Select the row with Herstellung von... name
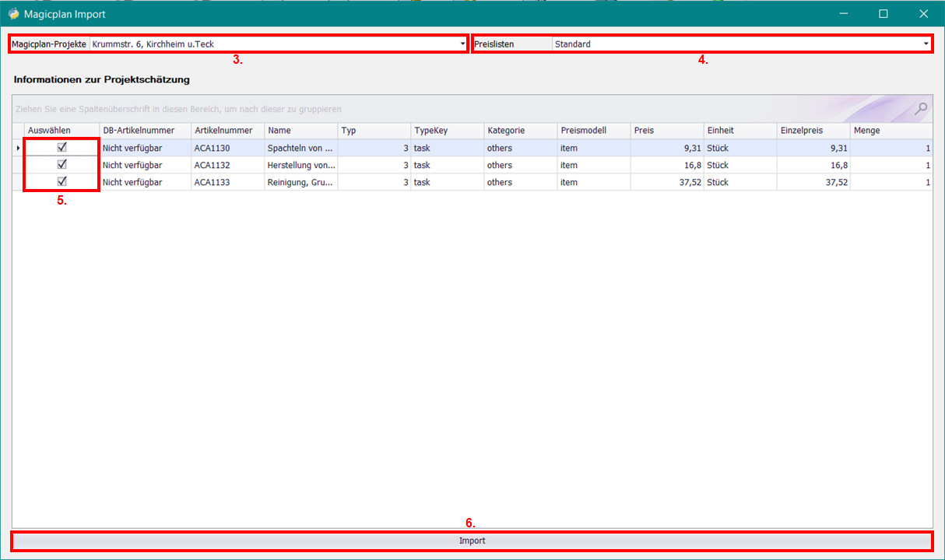This screenshot has height=560, width=945. (301, 165)
